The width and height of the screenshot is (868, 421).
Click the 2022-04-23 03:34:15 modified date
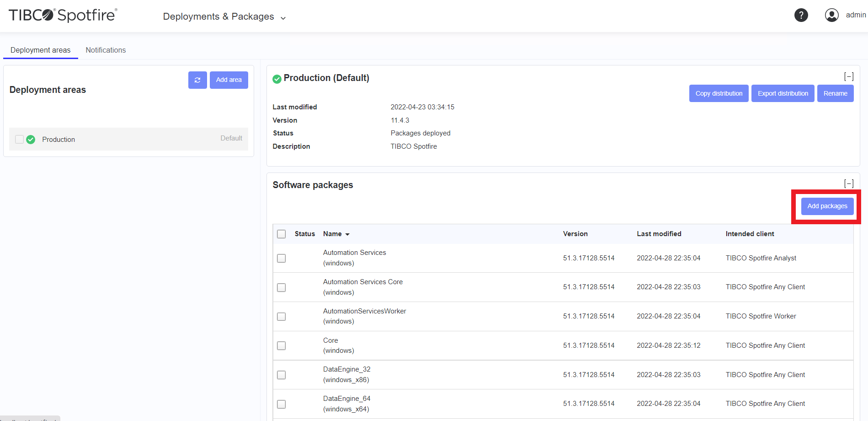pos(422,107)
